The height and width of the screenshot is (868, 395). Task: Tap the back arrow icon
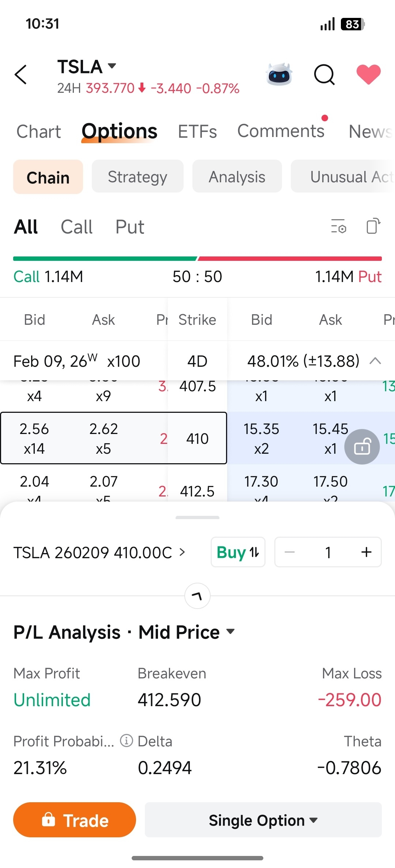[x=21, y=75]
